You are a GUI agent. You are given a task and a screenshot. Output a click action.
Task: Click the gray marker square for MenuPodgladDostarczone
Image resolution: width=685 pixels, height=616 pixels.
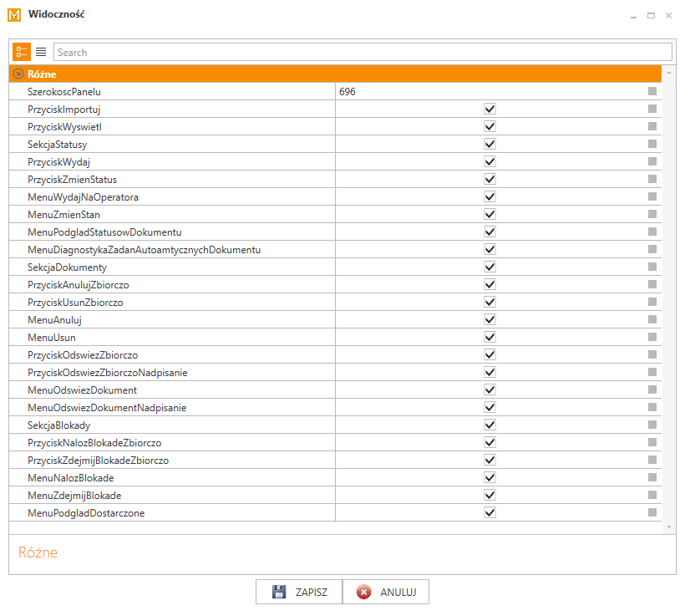tap(652, 512)
